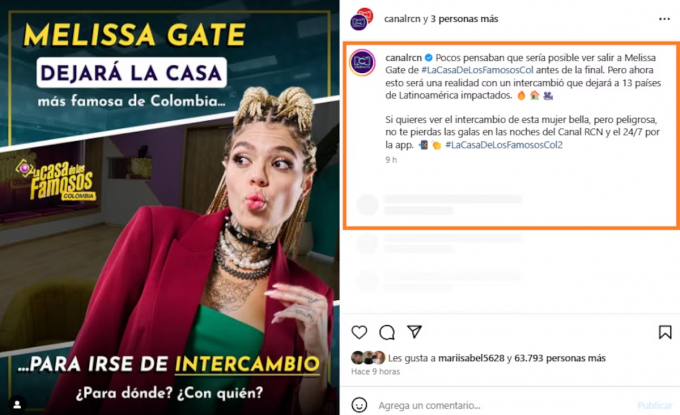The image size is (680, 415).
Task: Open canalrcn username in the caption
Action: [403, 58]
